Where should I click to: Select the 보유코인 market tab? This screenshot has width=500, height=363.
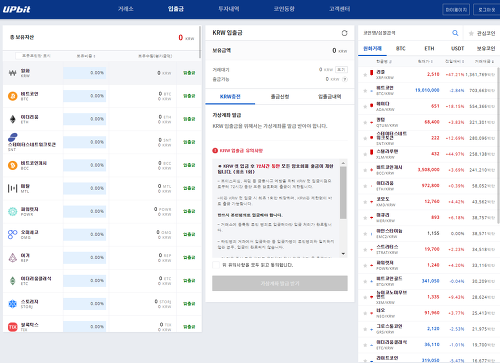486,49
